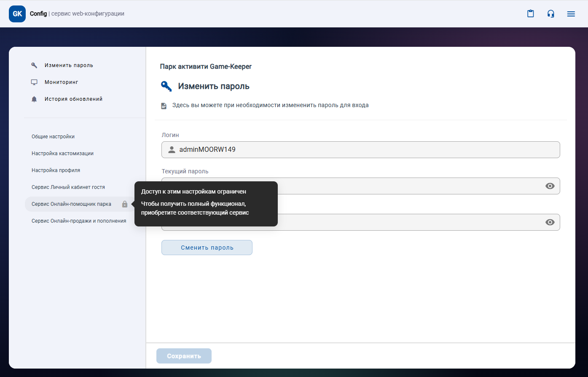Screen dimensions: 588x377
Task: Show the current password with eye icon
Action: pyautogui.click(x=550, y=186)
